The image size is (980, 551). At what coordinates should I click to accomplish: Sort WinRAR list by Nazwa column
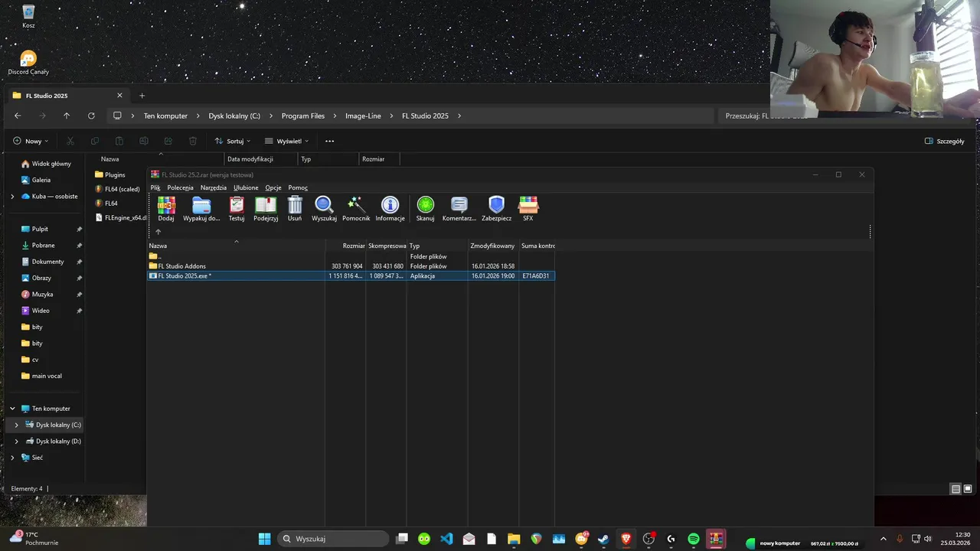click(236, 246)
